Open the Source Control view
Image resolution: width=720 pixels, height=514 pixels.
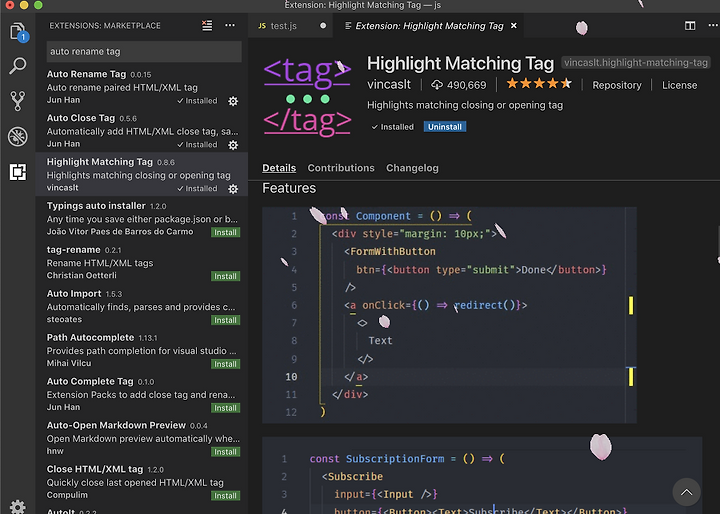point(17,101)
